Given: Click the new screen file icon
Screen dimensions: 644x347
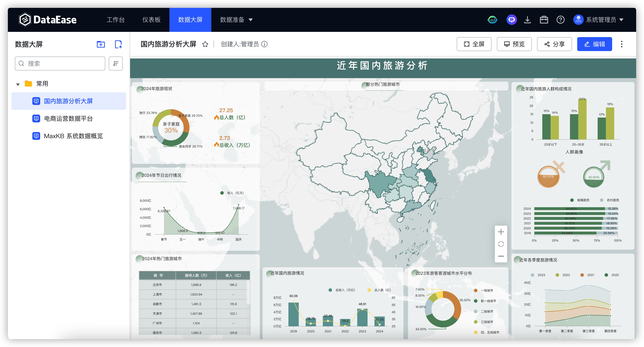Looking at the screenshot, I should coord(118,44).
